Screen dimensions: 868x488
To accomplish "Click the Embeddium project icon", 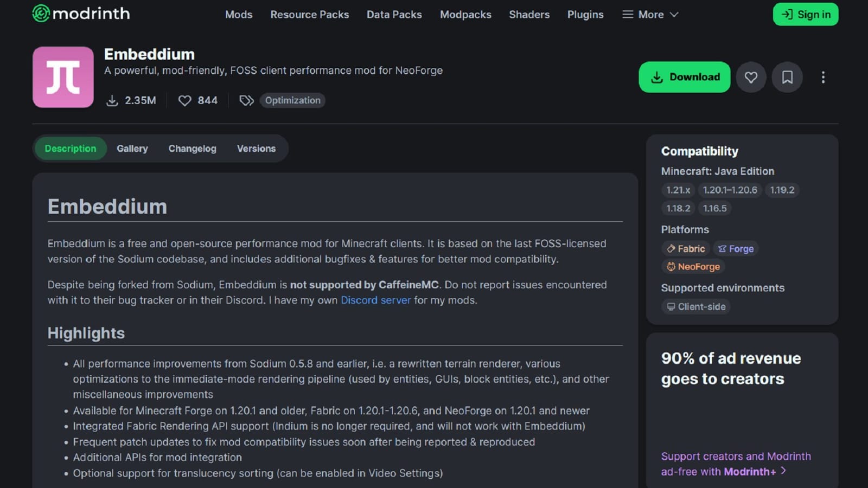I will click(63, 77).
